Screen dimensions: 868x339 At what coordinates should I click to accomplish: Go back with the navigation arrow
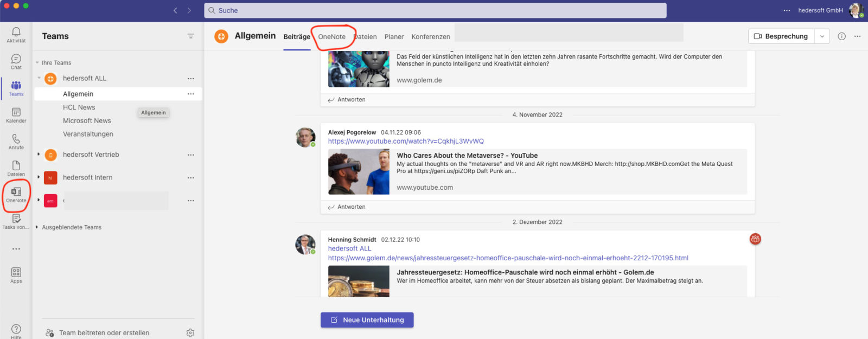point(175,10)
